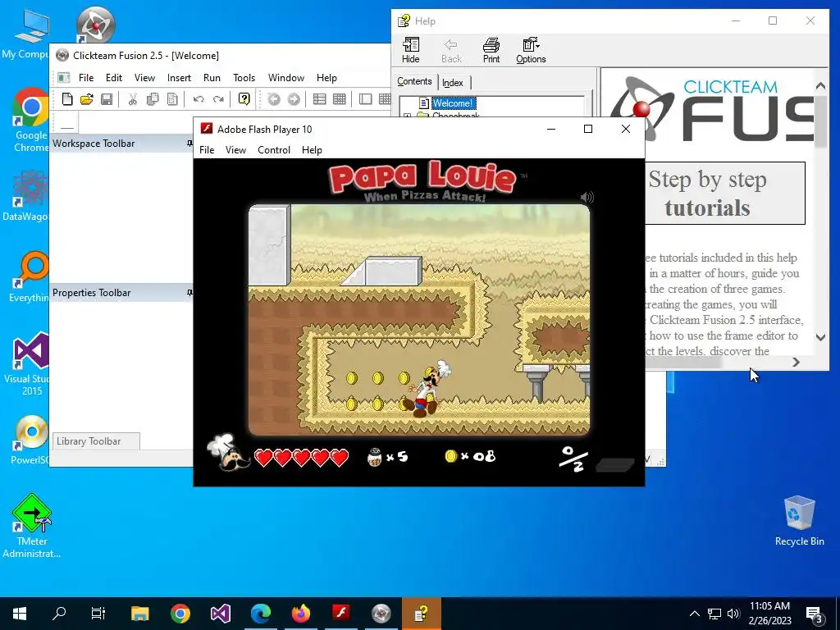Click the Step by step tutorials heading
Viewport: 840px width, 630px height.
707,194
